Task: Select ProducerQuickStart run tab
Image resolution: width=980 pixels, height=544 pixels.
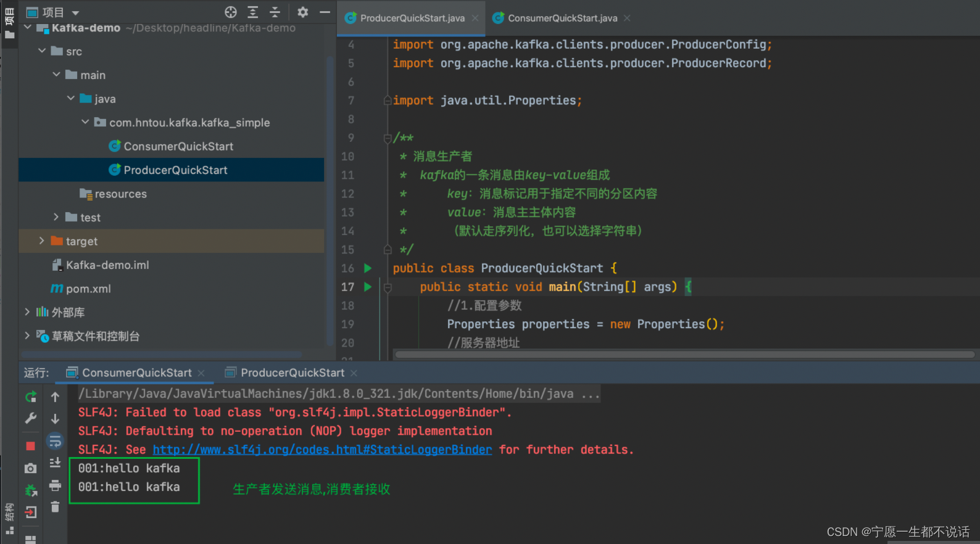Action: click(293, 373)
